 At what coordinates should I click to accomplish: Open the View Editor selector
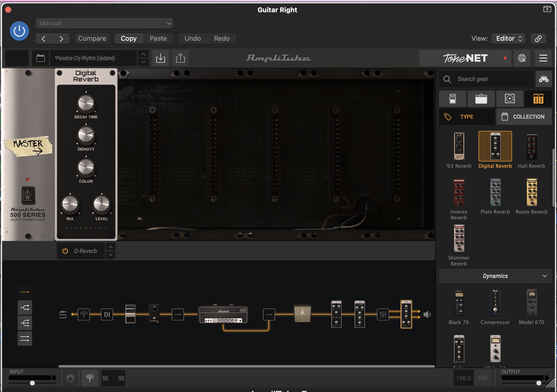click(509, 38)
